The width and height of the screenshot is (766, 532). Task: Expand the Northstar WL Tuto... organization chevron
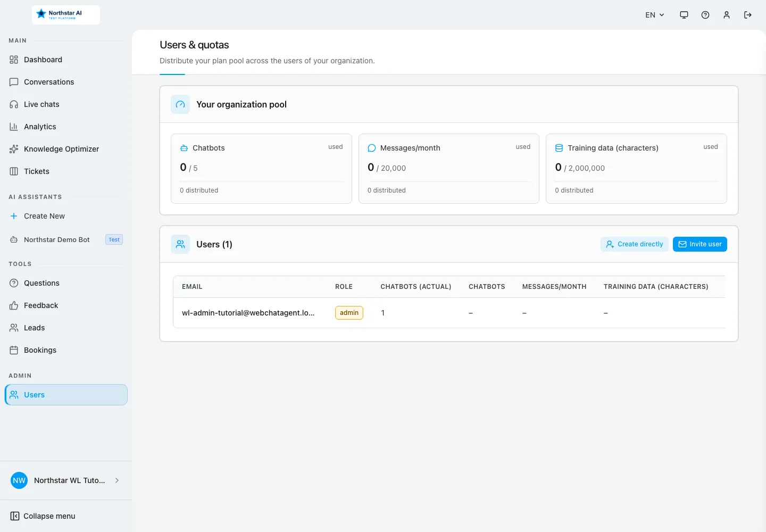(x=117, y=480)
